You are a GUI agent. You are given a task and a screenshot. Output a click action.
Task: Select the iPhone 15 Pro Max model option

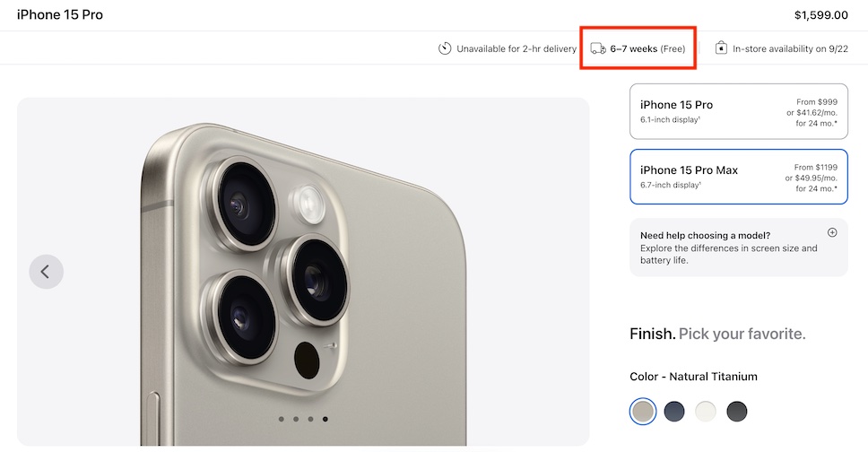click(x=738, y=177)
